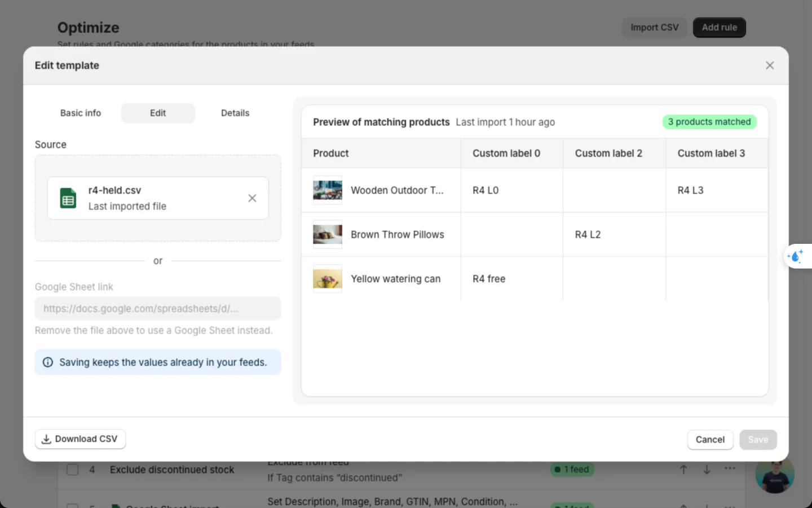Click the Last import 1 hour ago text
The height and width of the screenshot is (508, 812).
pos(505,122)
